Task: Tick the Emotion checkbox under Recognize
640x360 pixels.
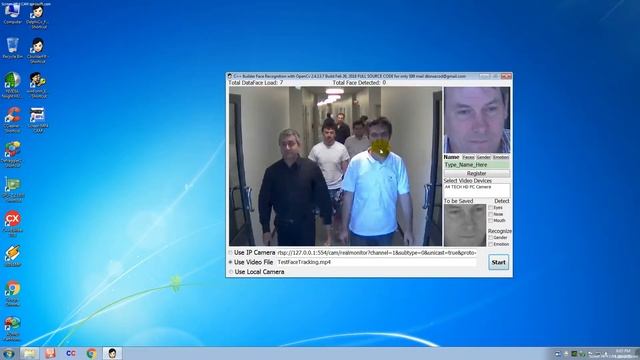Action: 491,244
